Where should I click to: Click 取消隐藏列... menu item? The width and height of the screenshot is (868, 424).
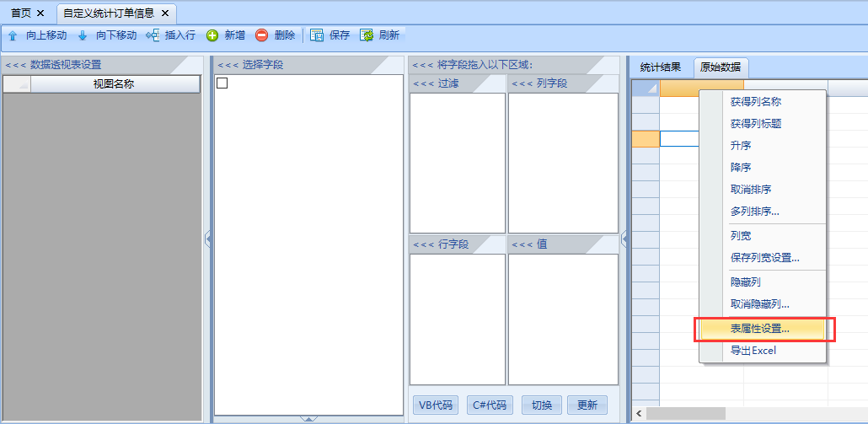pos(764,304)
